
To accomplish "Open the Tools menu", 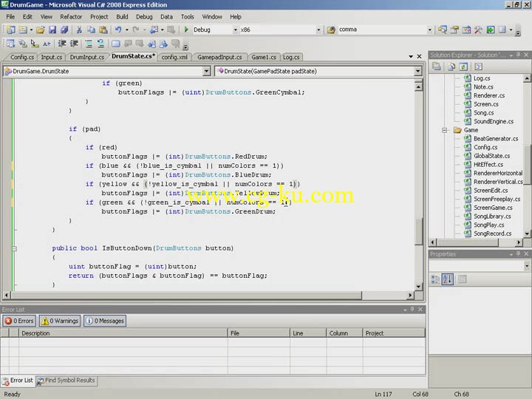I will 187,16.
